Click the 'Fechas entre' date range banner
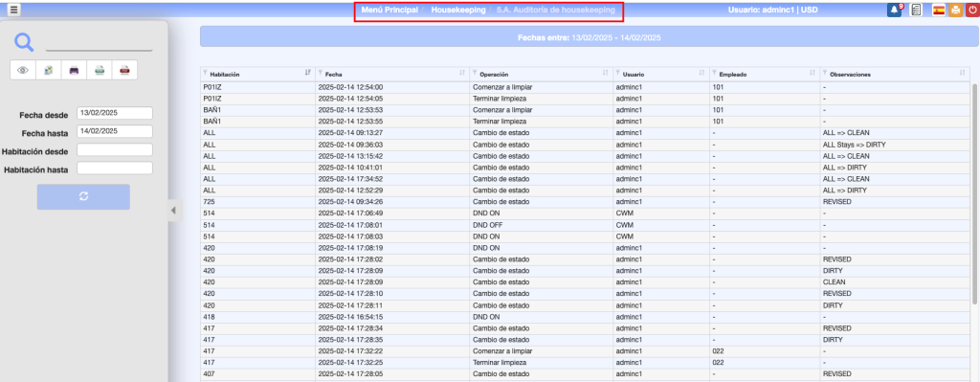 click(x=590, y=37)
